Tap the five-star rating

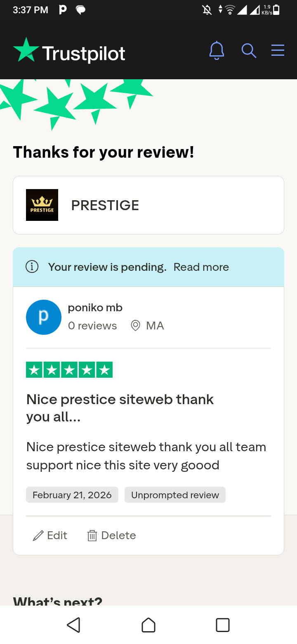pyautogui.click(x=69, y=370)
